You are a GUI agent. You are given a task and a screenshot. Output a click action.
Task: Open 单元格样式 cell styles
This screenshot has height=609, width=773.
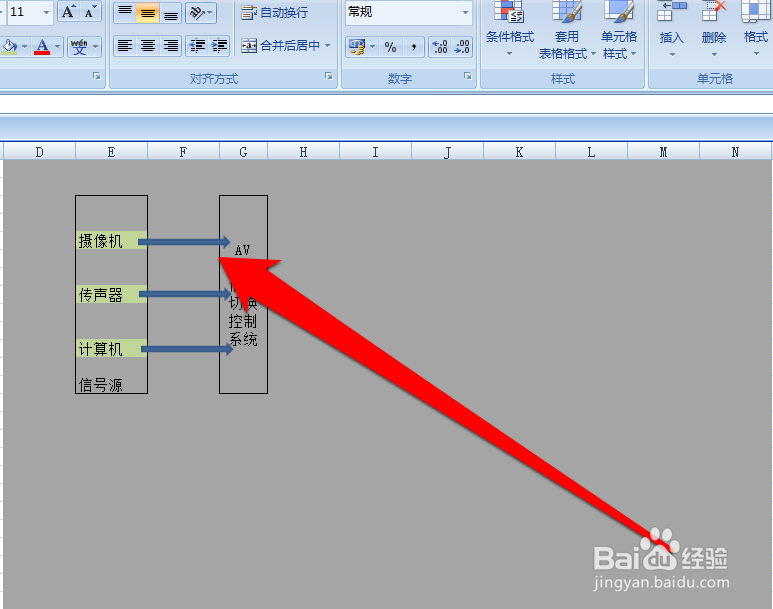[619, 30]
